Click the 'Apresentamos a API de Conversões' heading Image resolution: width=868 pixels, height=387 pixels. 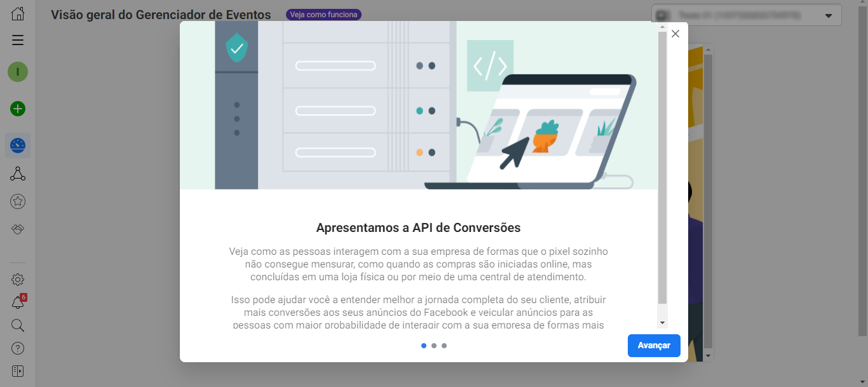[418, 227]
